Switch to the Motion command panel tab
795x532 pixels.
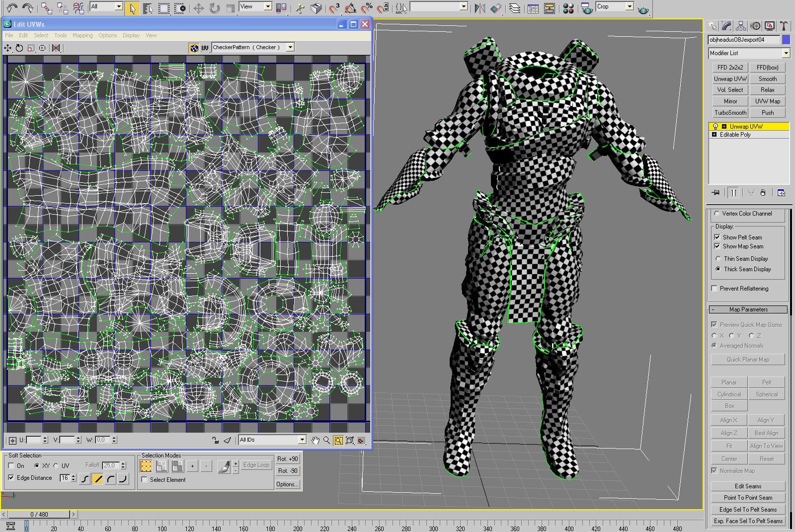tap(755, 26)
